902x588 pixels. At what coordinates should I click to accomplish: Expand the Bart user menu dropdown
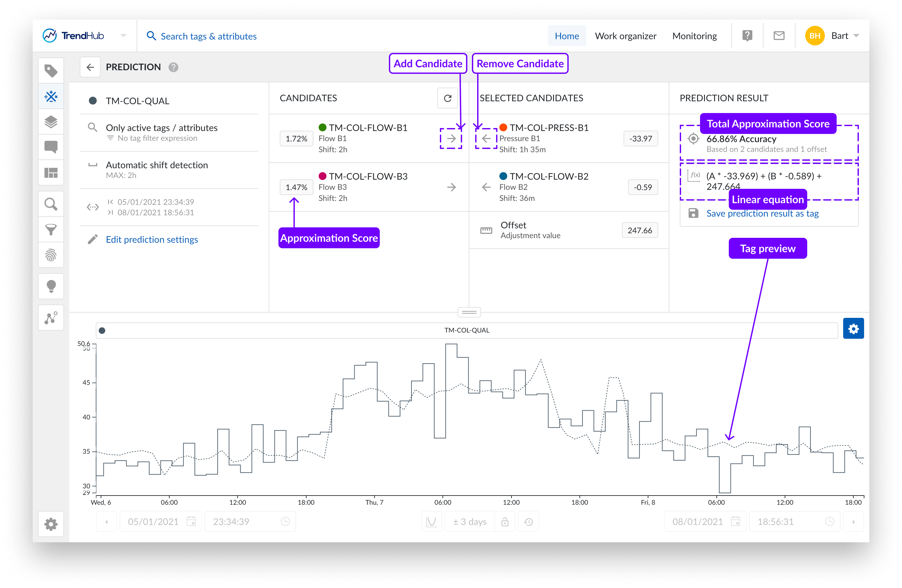(x=856, y=36)
